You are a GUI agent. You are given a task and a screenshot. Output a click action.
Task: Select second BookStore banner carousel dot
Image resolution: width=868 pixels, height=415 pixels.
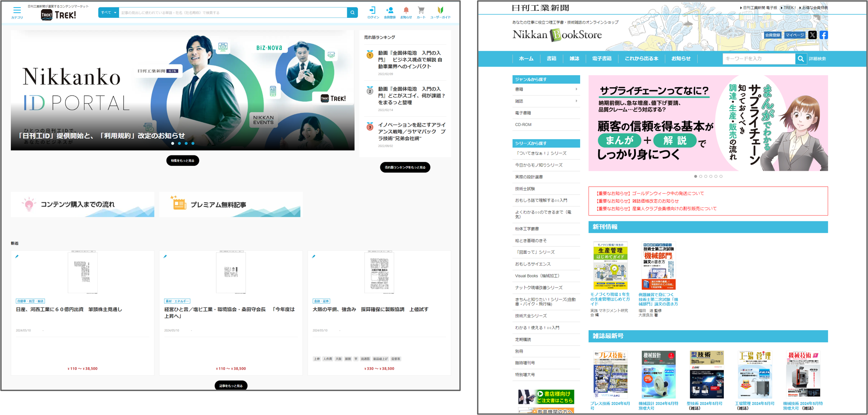[701, 177]
